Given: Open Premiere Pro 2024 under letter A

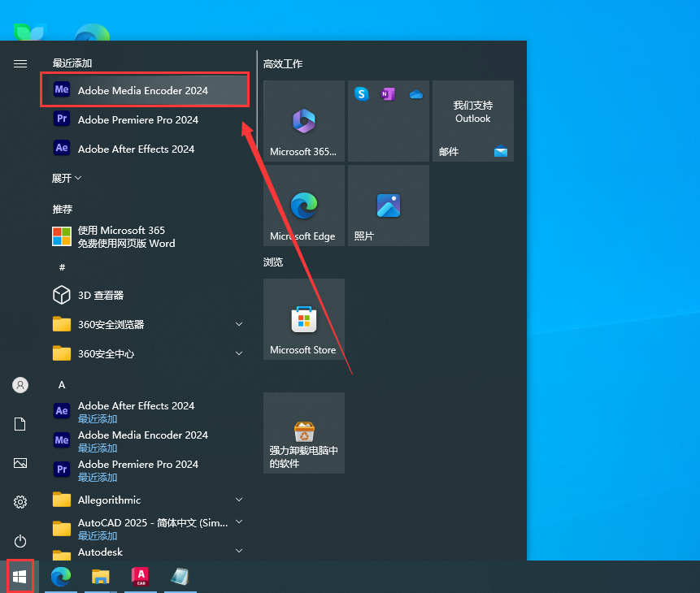Looking at the screenshot, I should coord(145,470).
